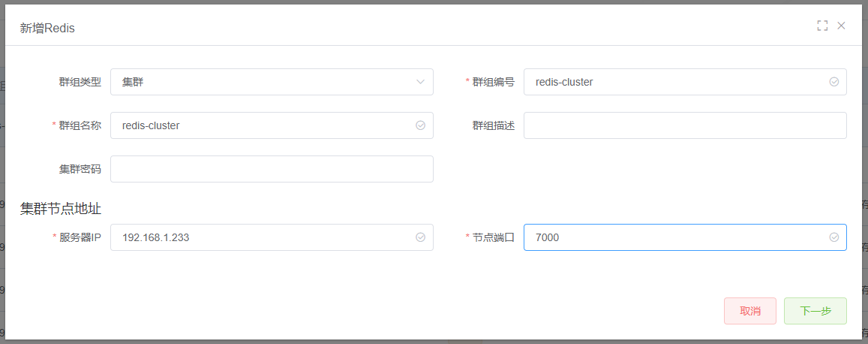
Task: Click the 服务器IP field label
Action: click(x=80, y=237)
